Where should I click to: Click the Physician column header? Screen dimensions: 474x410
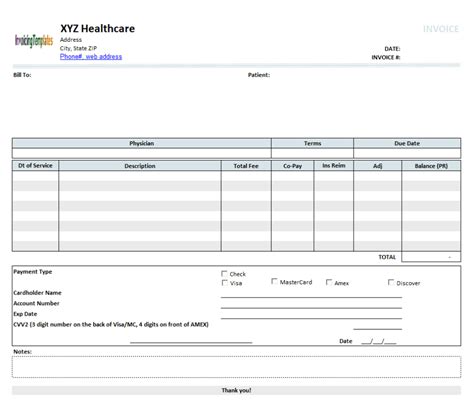tap(142, 143)
